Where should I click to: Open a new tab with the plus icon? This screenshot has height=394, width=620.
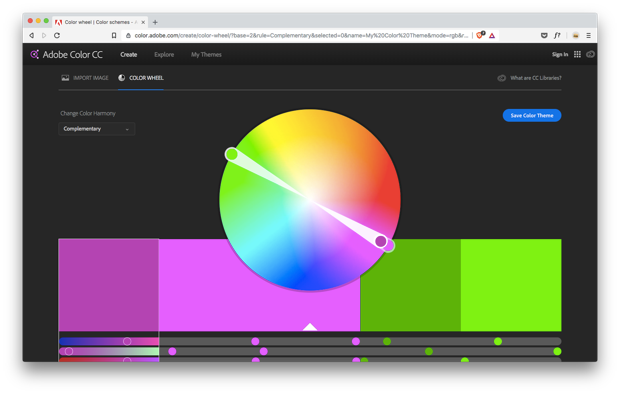[x=155, y=22]
